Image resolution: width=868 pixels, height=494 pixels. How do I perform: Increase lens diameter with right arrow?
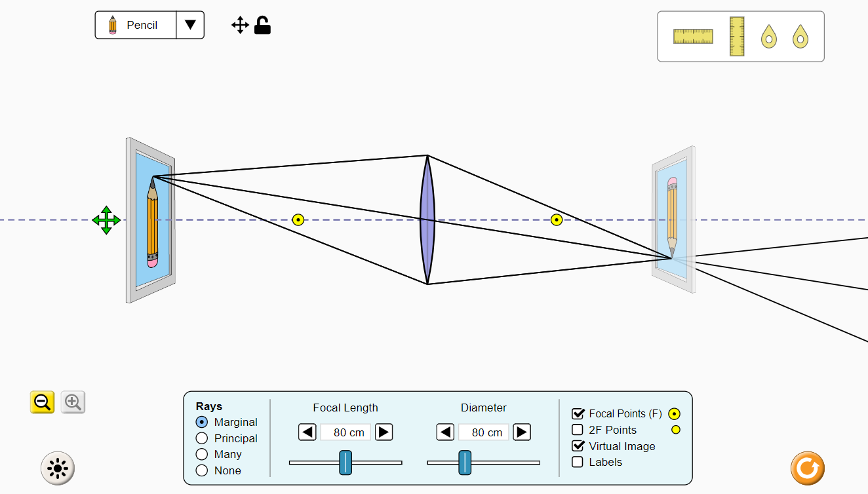pyautogui.click(x=521, y=432)
